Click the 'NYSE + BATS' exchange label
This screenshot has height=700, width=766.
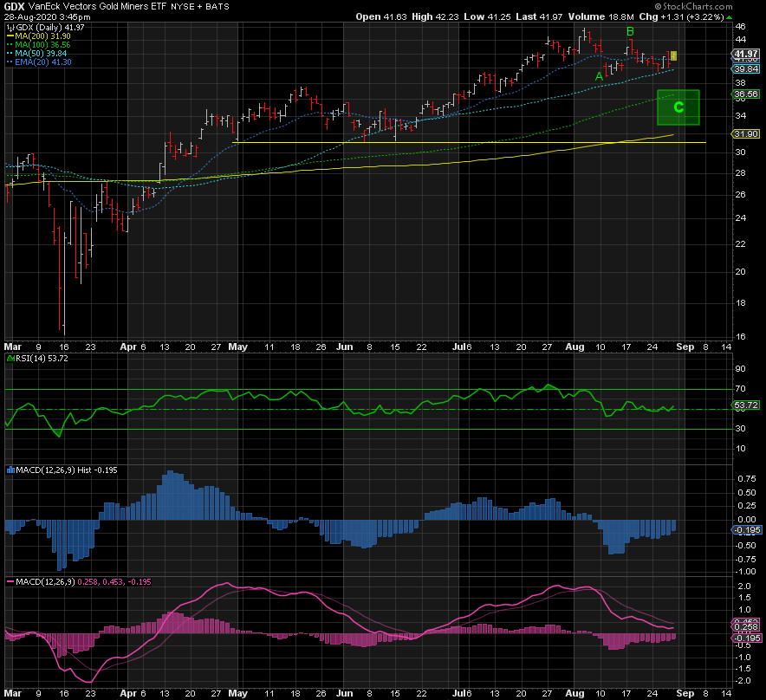[x=200, y=7]
